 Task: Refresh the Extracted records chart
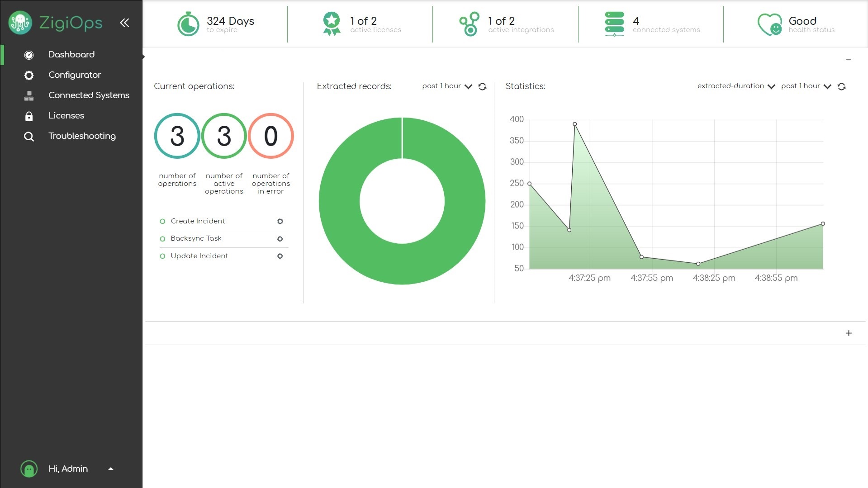482,86
